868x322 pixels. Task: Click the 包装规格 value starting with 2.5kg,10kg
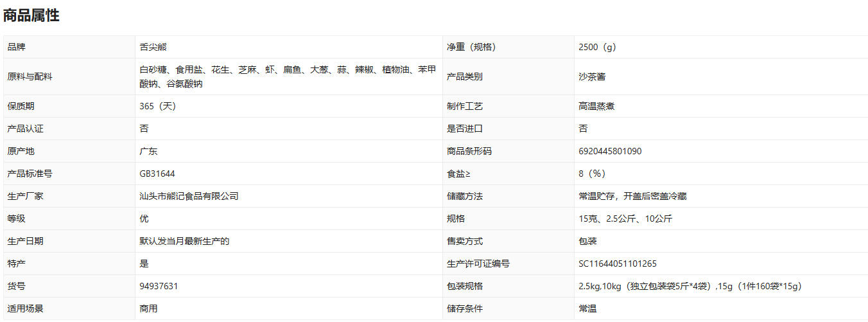tap(690, 286)
